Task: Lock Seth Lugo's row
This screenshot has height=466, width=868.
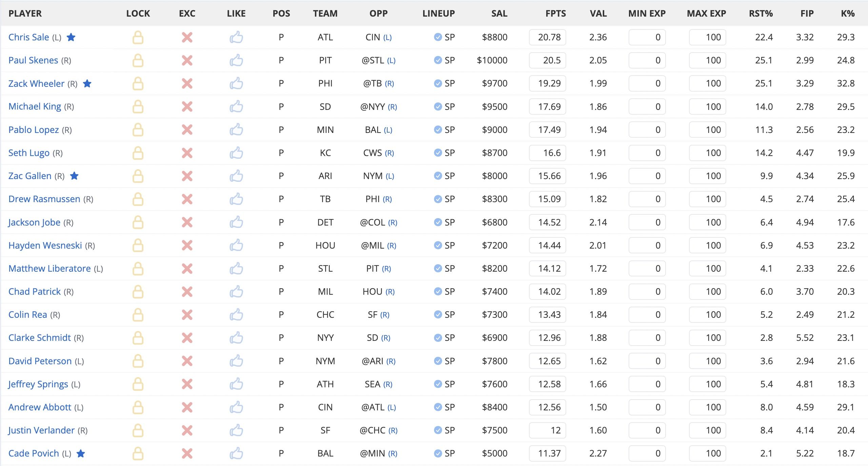Action: [x=138, y=153]
